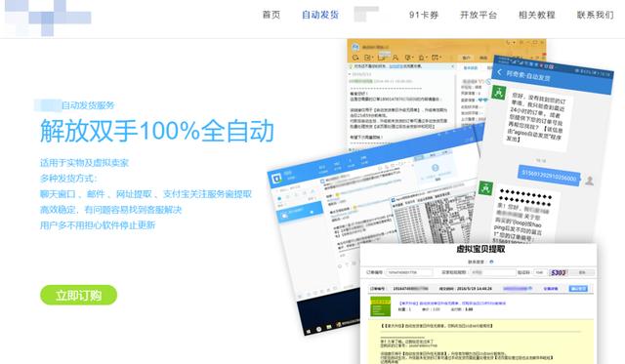Click the Windows start icon in tilted screenshot
The width and height of the screenshot is (625, 364).
point(309,331)
